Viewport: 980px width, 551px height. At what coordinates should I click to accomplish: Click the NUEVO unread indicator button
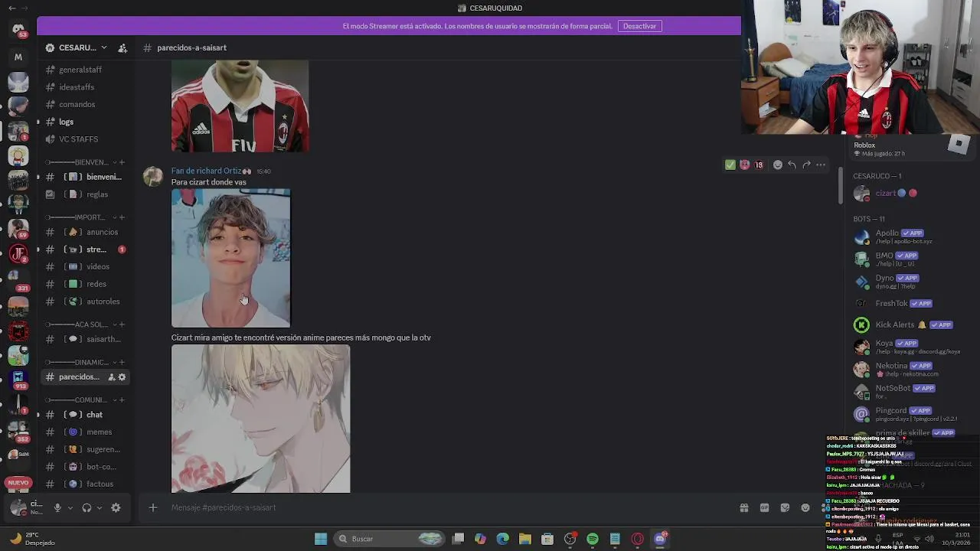18,483
